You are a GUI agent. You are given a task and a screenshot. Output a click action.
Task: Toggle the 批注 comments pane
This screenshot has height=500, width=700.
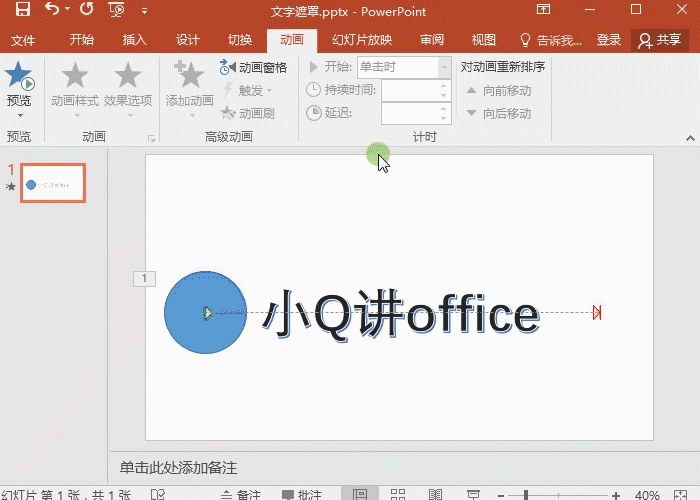click(x=302, y=495)
